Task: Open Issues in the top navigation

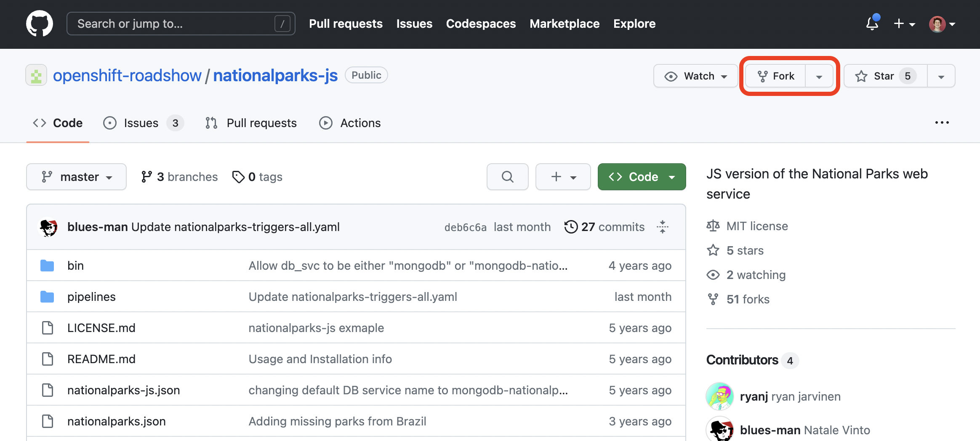Action: point(414,24)
